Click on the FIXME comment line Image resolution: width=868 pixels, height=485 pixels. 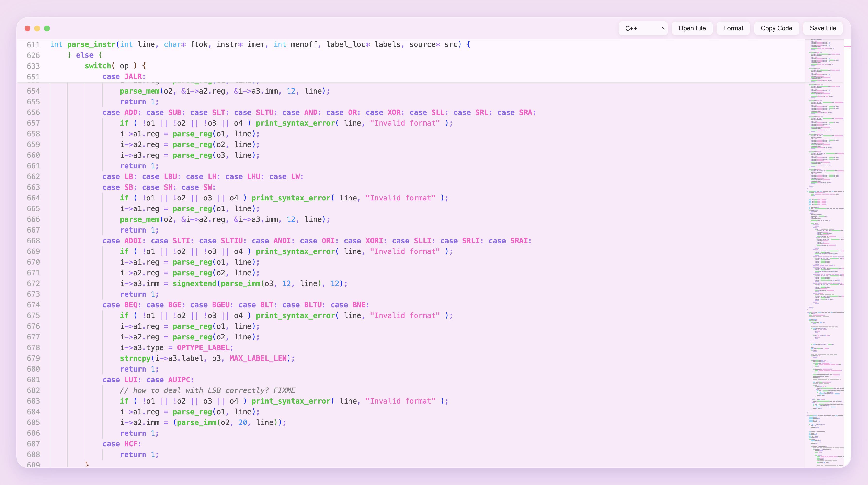click(208, 390)
